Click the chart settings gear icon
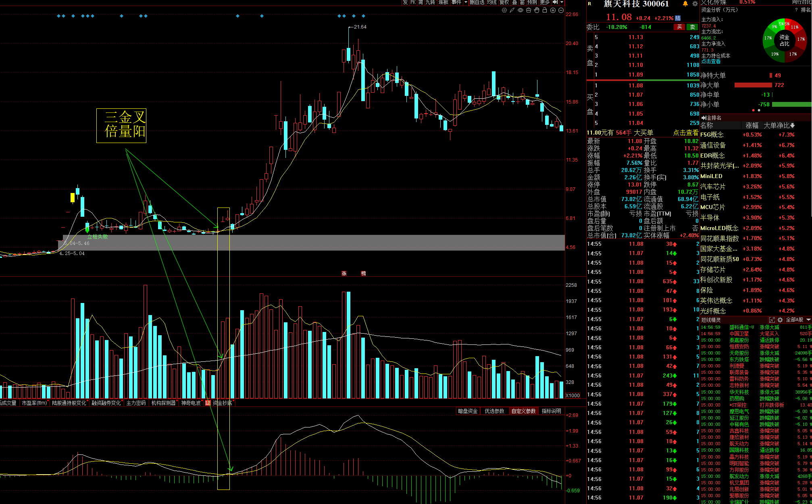This screenshot has width=812, height=504. [x=504, y=10]
